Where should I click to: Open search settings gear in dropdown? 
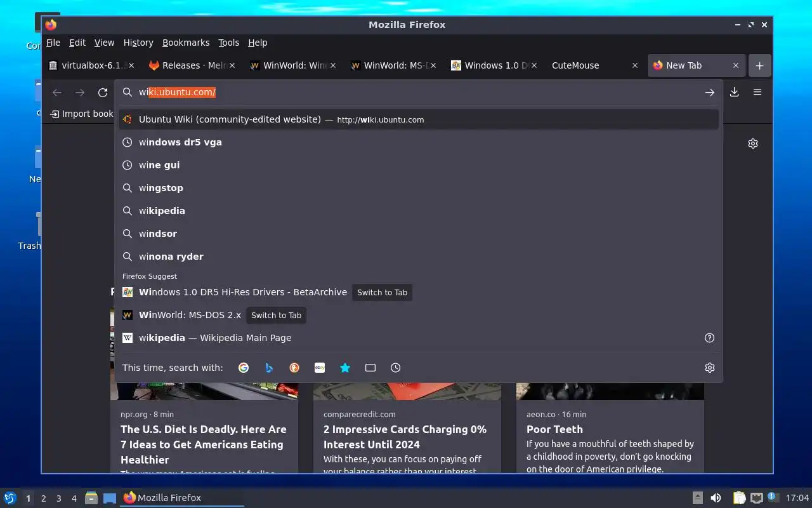pos(710,368)
